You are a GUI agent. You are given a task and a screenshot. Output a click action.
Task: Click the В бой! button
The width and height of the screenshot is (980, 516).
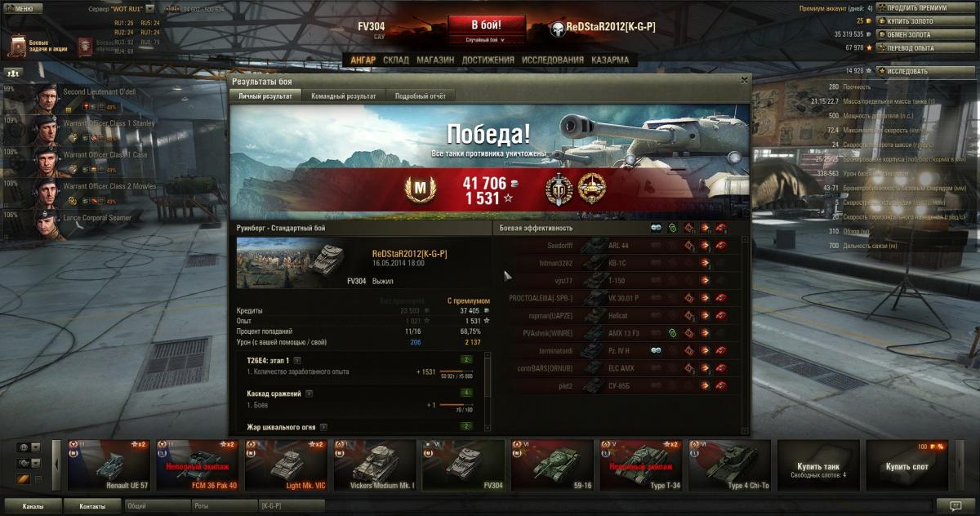point(485,24)
